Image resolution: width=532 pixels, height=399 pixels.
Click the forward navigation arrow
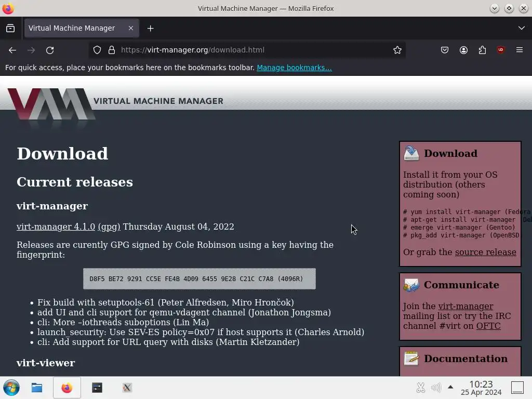(31, 50)
